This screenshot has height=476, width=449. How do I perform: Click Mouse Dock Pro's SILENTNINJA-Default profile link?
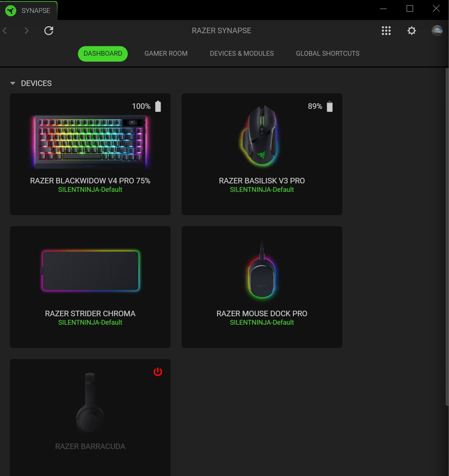pos(262,322)
